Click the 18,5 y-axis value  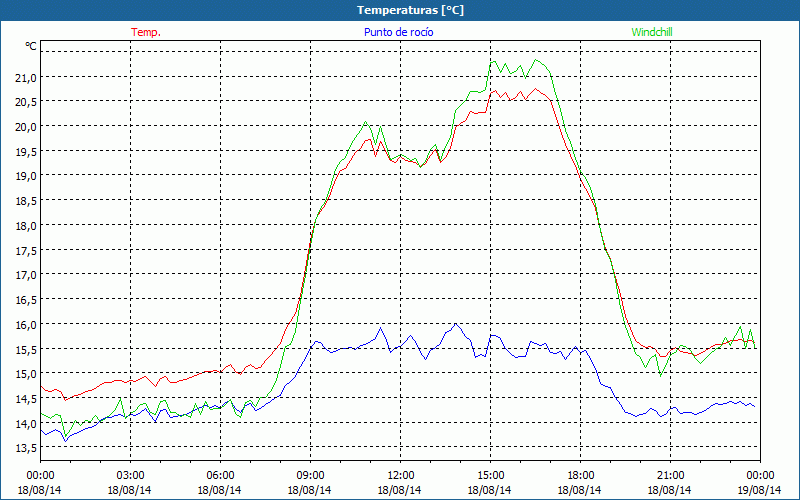(x=27, y=201)
